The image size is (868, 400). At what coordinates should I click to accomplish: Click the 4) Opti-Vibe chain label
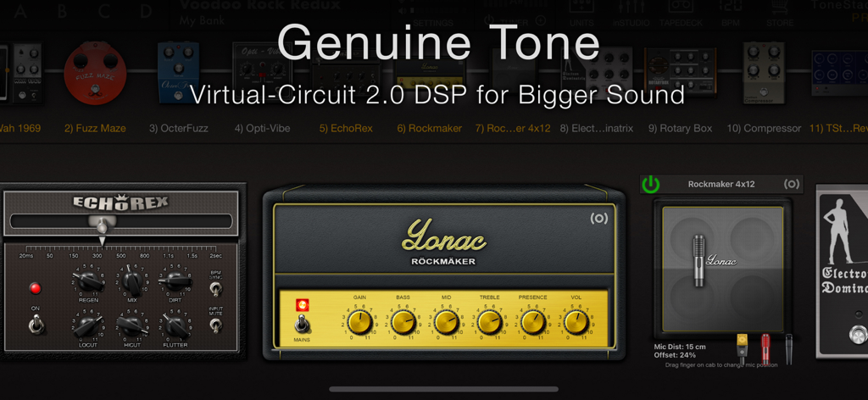(x=263, y=128)
